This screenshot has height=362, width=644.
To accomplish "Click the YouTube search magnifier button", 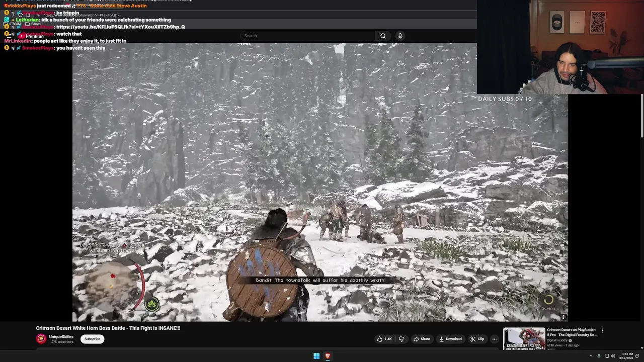I will click(x=383, y=36).
